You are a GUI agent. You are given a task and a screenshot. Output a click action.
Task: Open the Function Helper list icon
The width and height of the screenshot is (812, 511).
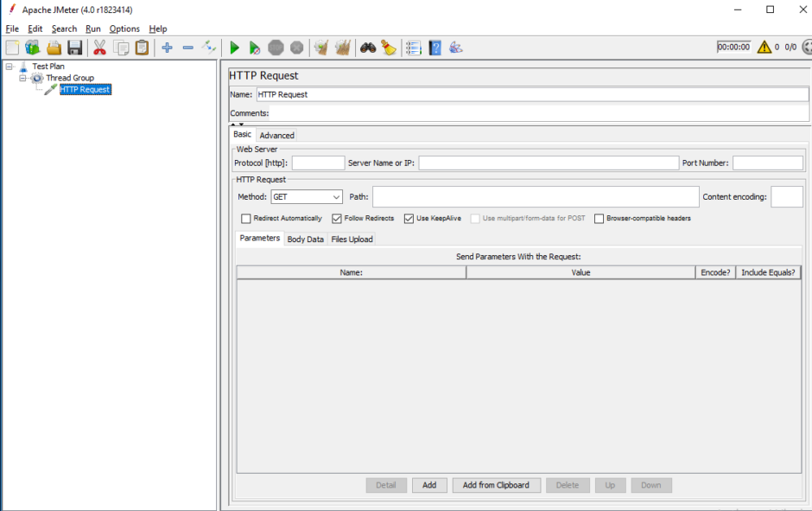coord(413,48)
